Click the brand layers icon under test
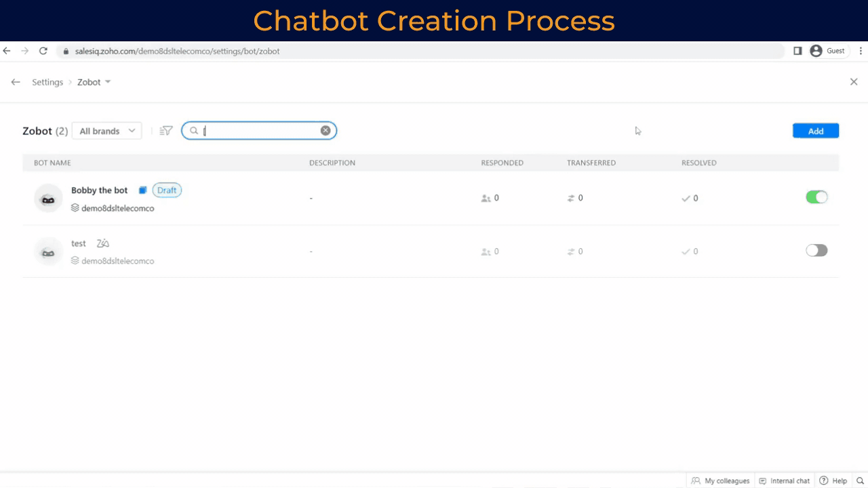Screen dimensions: 868x488 (75, 261)
